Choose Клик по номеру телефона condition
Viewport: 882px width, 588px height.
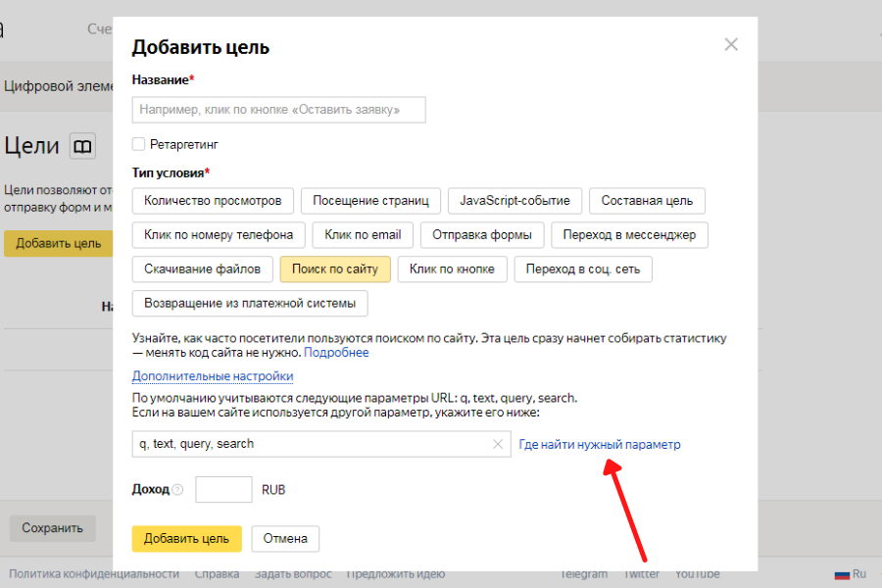coord(219,235)
